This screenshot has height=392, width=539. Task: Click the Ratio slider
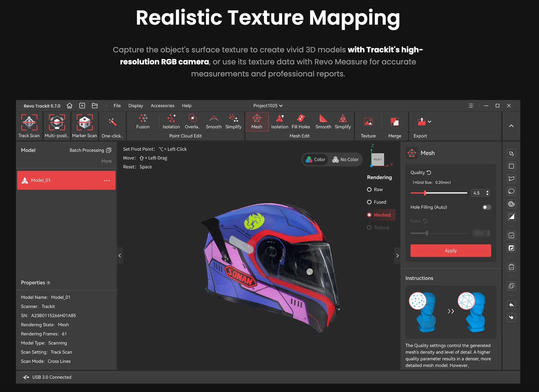pyautogui.click(x=439, y=233)
